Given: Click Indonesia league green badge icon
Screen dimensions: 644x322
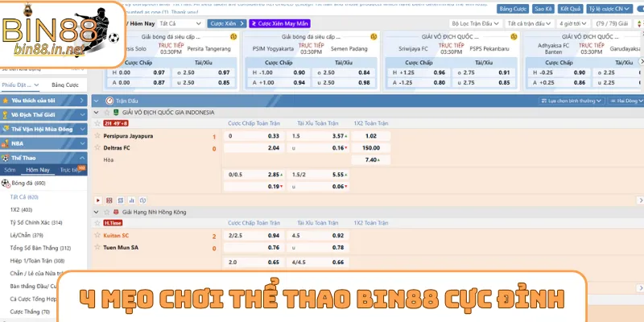Looking at the screenshot, I should (x=116, y=112).
